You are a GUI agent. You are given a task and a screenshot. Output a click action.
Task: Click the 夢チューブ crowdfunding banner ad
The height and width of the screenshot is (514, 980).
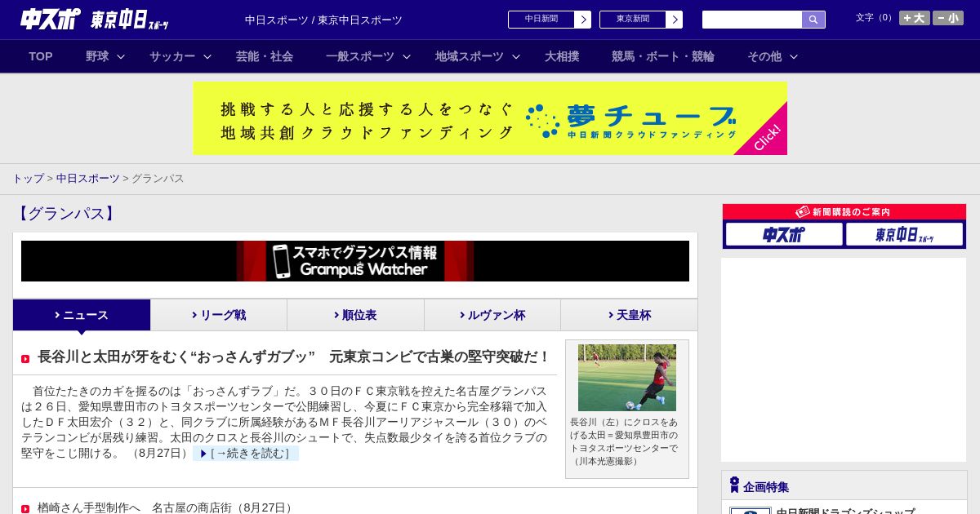coord(490,118)
